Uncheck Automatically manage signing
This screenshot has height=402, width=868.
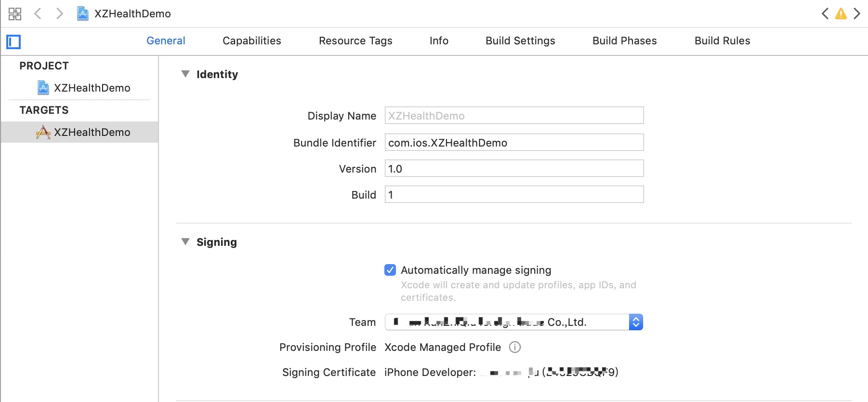point(390,270)
